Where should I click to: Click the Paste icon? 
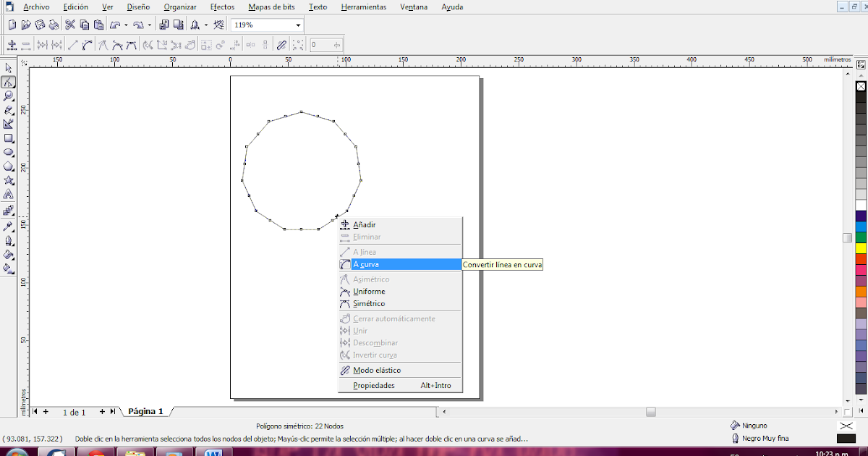pos(98,25)
